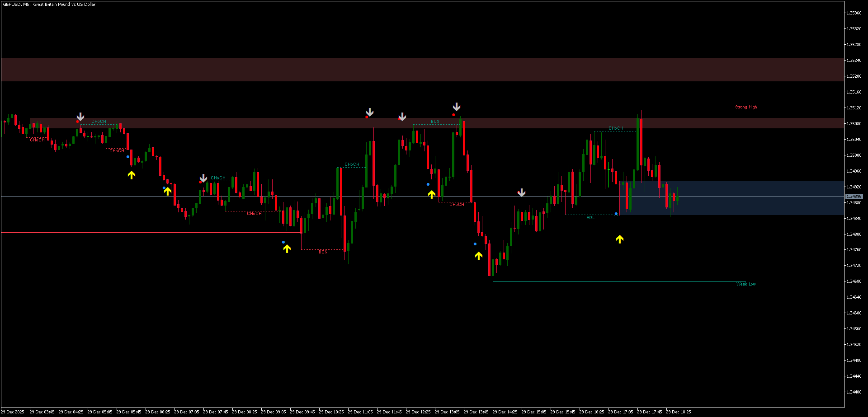Viewport: 868px width, 417px height.
Task: Click the gray down arrow above the 04:25 candle
Action: click(x=80, y=117)
